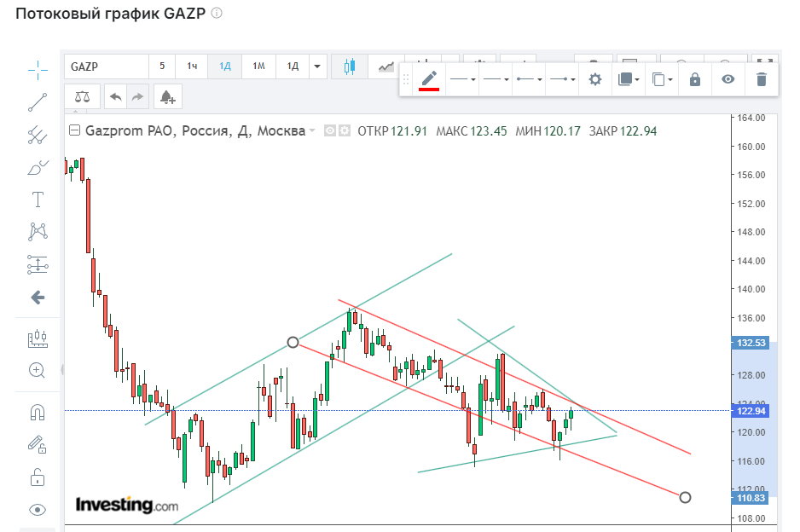Grab the floating toolbar drag handle
Image resolution: width=800 pixels, height=532 pixels.
(x=406, y=79)
